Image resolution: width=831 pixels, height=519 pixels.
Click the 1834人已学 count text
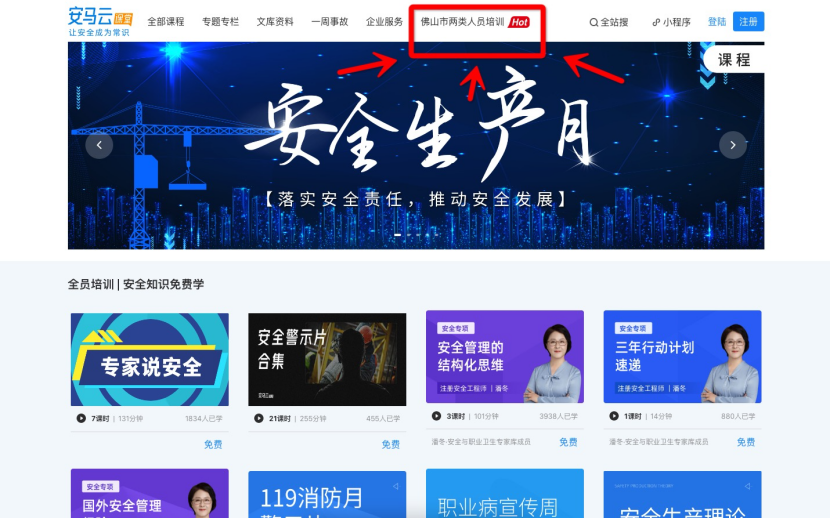[x=204, y=419]
